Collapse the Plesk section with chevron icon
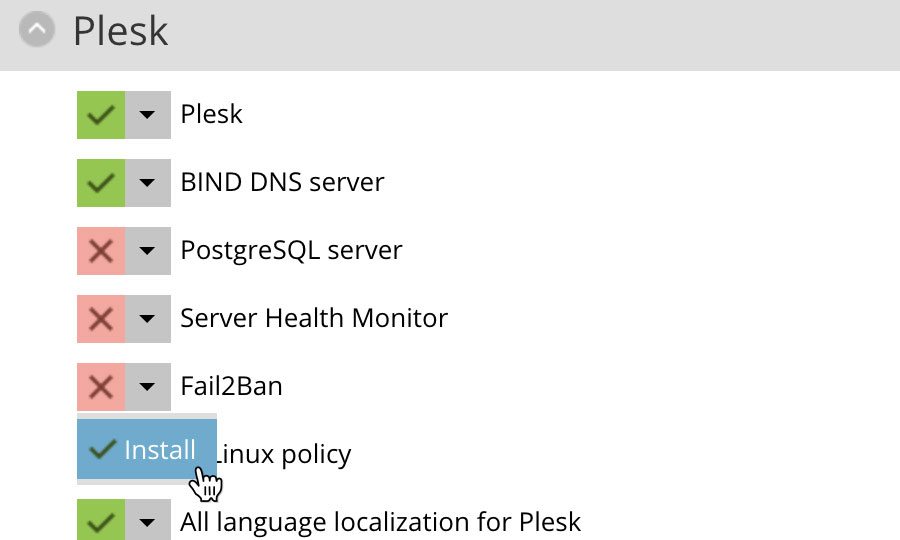900x540 pixels. click(37, 29)
